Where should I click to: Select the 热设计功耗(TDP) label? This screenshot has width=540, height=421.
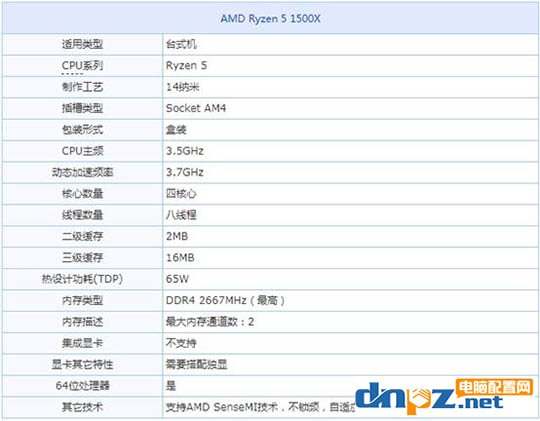82,279
